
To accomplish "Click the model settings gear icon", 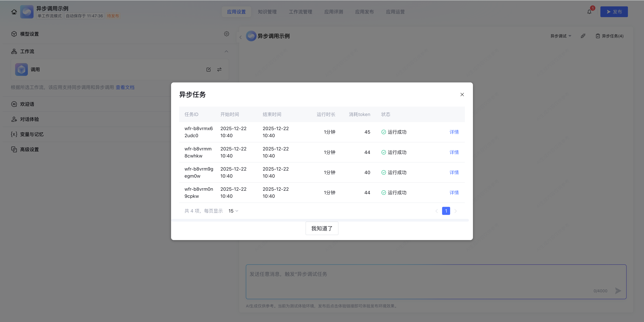I will point(227,34).
